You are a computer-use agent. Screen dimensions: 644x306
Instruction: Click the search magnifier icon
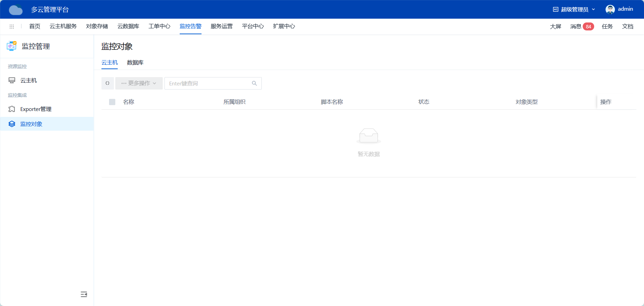[x=254, y=83]
